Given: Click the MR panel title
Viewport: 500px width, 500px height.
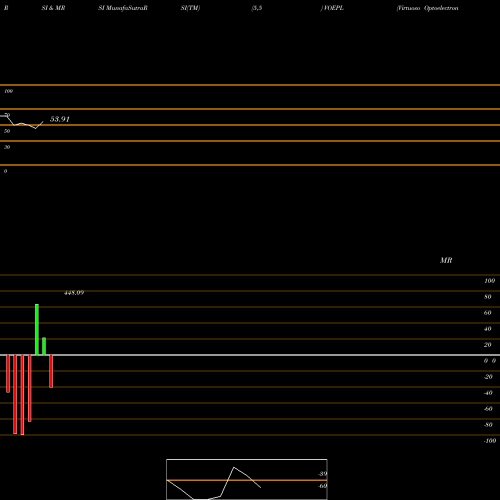Looking at the screenshot, I should coord(446,260).
